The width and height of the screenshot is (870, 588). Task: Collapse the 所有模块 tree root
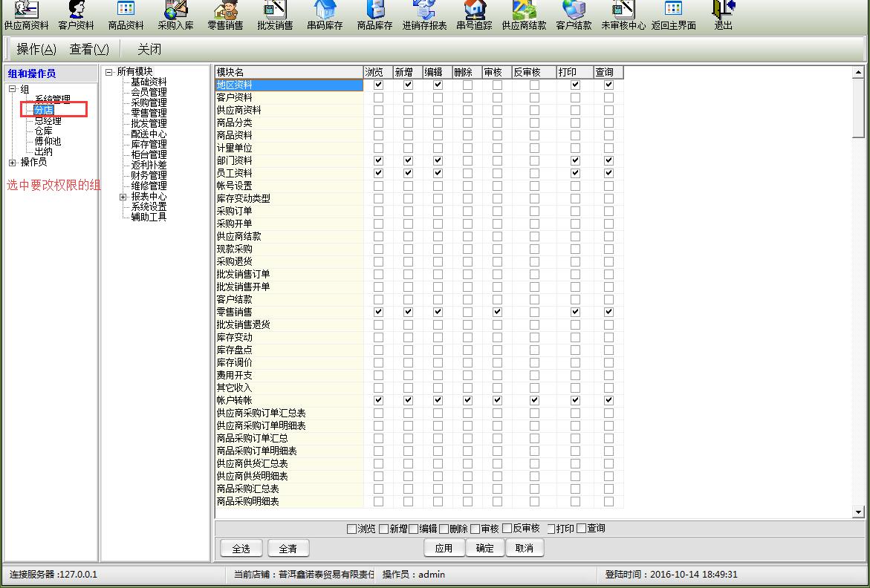click(x=109, y=73)
